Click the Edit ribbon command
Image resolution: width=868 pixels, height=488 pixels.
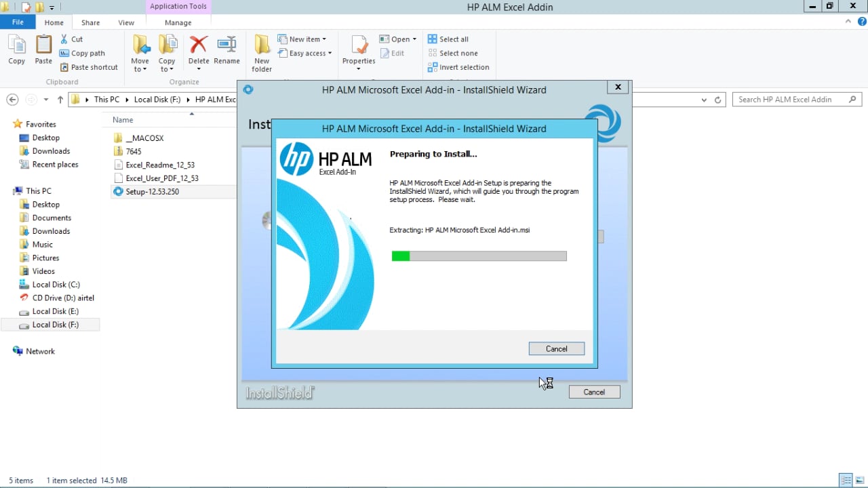pyautogui.click(x=392, y=54)
